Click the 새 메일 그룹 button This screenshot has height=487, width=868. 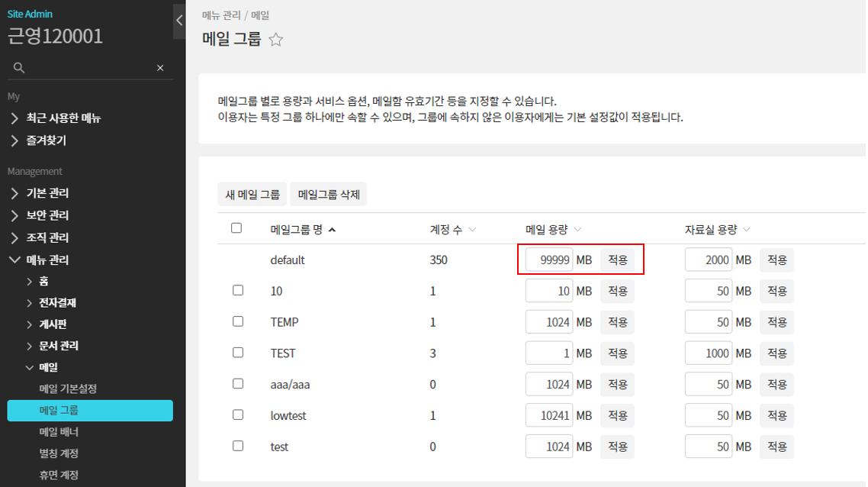[x=252, y=195]
